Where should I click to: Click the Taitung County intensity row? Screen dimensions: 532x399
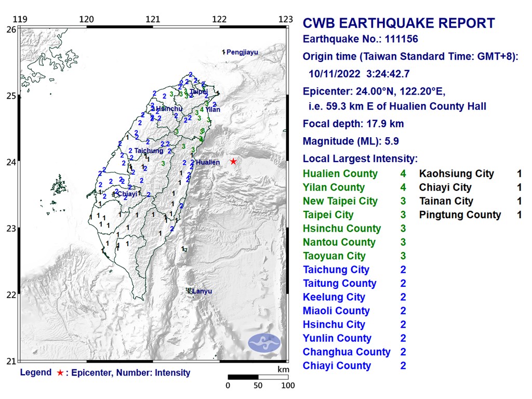(x=353, y=284)
